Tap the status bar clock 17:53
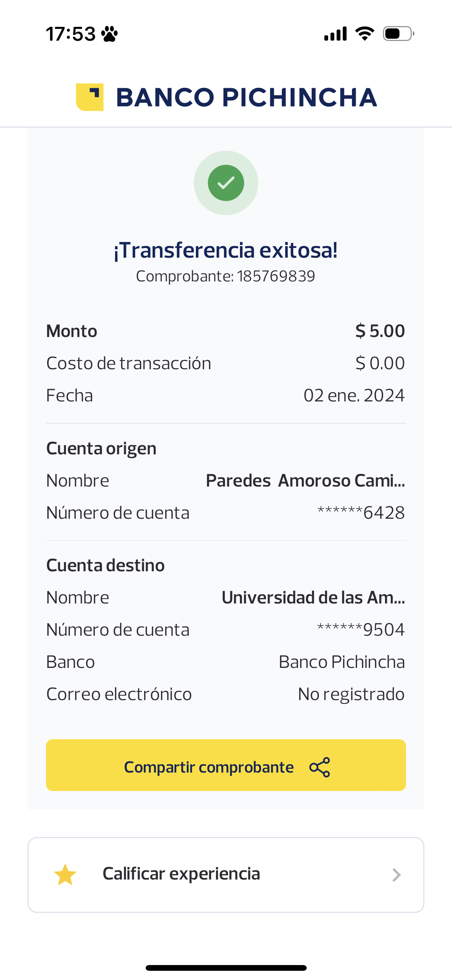Viewport: 452px width, 980px height. pos(71,34)
